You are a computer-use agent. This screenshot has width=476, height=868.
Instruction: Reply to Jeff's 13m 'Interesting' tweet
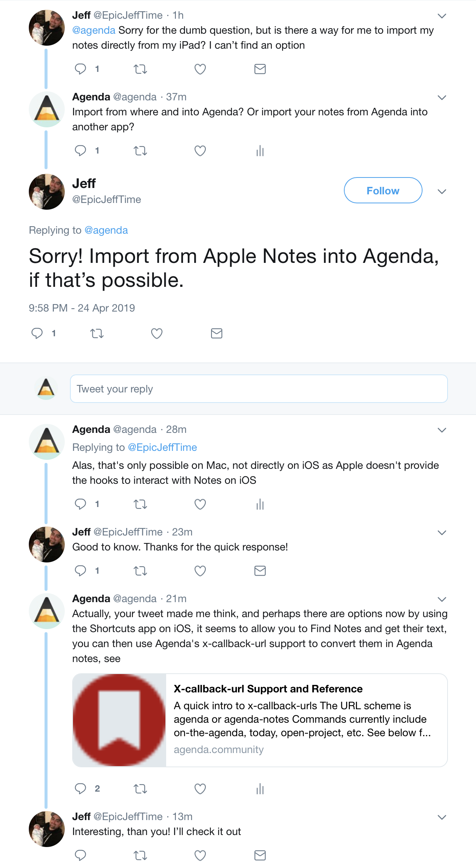[80, 855]
